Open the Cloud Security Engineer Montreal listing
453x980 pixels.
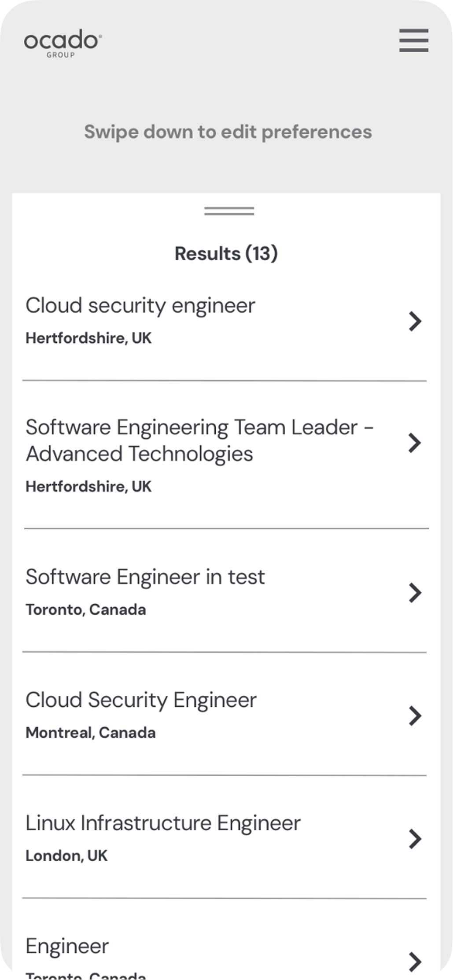pos(141,700)
